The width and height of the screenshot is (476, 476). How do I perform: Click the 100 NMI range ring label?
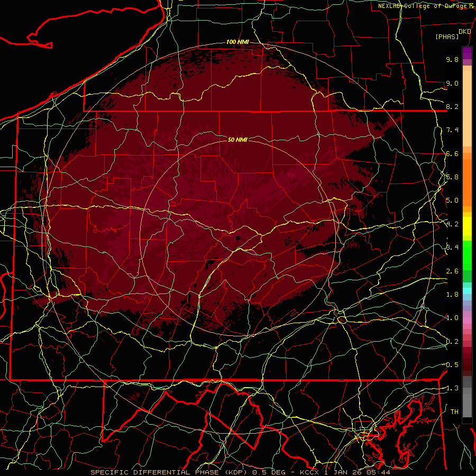point(237,42)
